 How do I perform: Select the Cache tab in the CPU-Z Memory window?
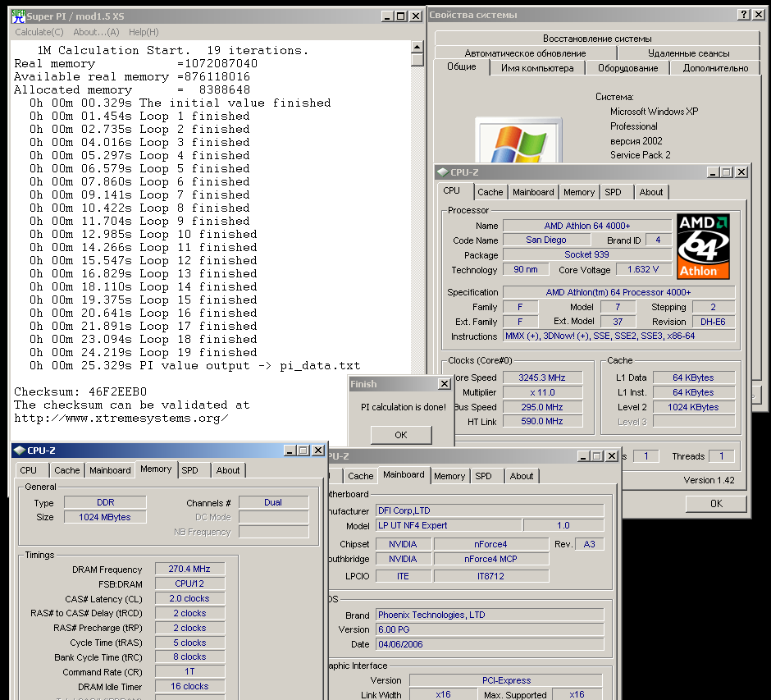67,469
